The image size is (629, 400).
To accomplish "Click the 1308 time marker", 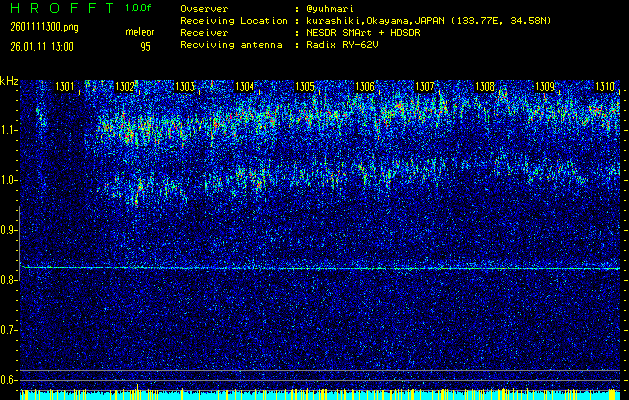I will (484, 87).
